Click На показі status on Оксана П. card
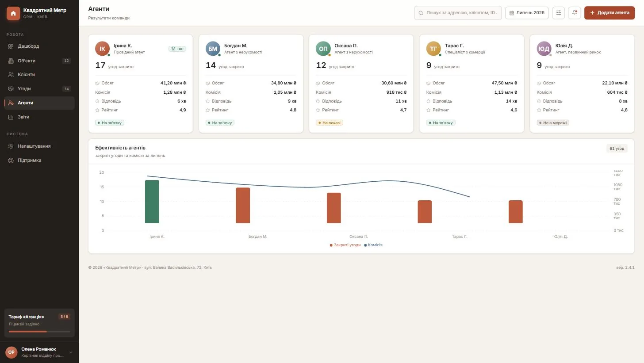The height and width of the screenshot is (363, 644). click(330, 123)
